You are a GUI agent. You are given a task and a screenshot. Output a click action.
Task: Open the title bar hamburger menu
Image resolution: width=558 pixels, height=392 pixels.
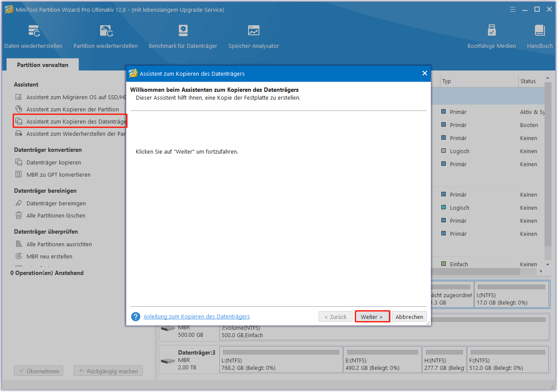point(512,9)
